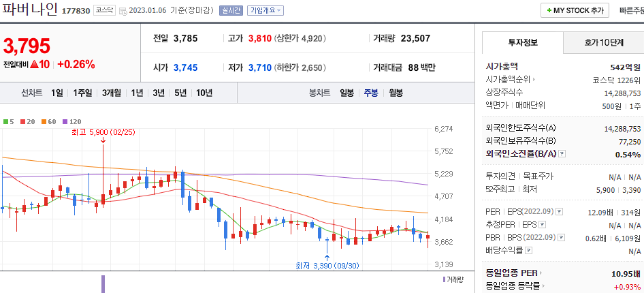Click the 상장주식수 14,288,753 value
Screen dimensions: 644x293
point(623,93)
